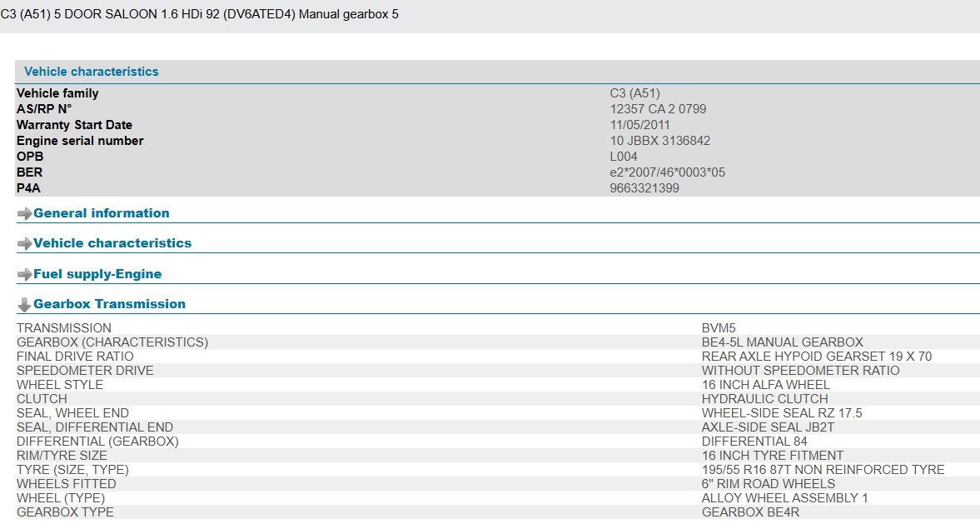Click the RIM/TYRE SIZE label

point(62,456)
